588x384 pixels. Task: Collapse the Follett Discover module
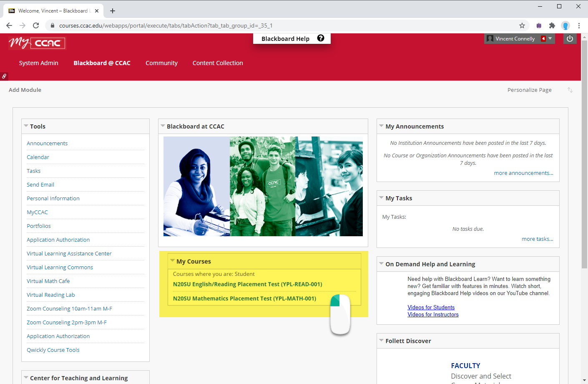coord(381,341)
